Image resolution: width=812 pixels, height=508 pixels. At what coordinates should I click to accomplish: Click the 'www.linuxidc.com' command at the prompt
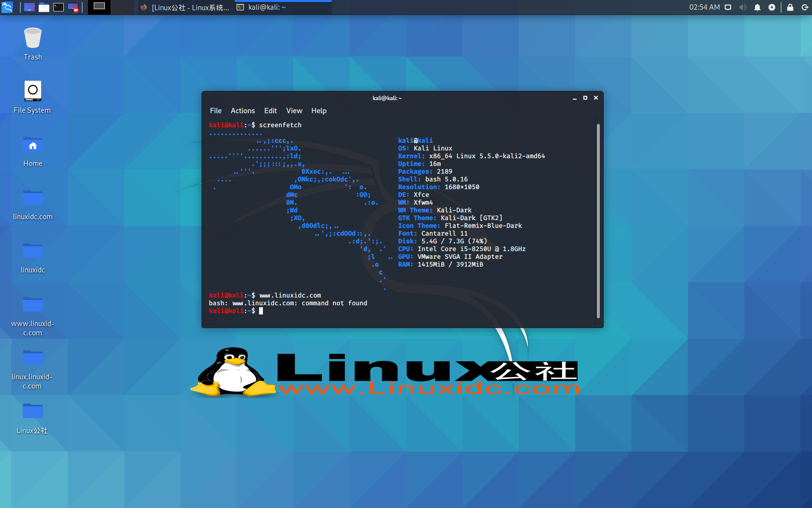click(290, 296)
